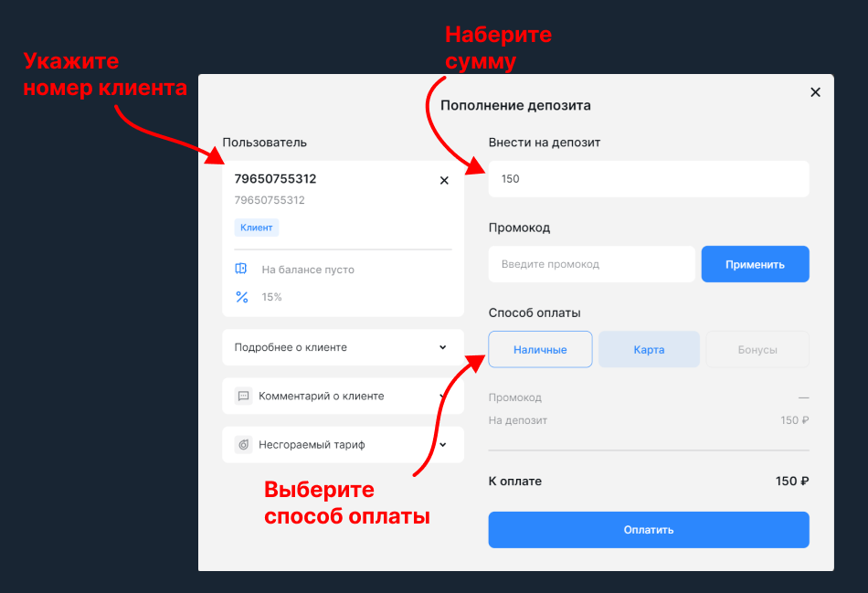
Task: Confirm payment with Оплатить button
Action: pos(649,530)
